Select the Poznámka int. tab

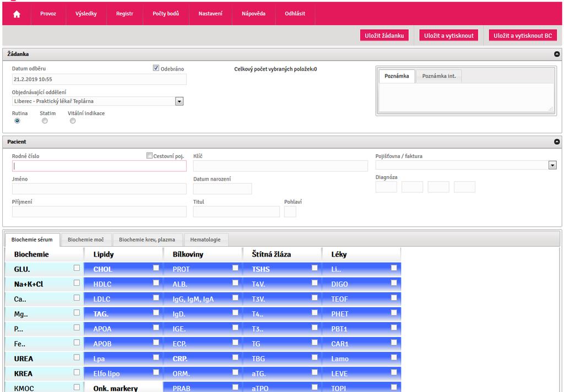pyautogui.click(x=439, y=76)
